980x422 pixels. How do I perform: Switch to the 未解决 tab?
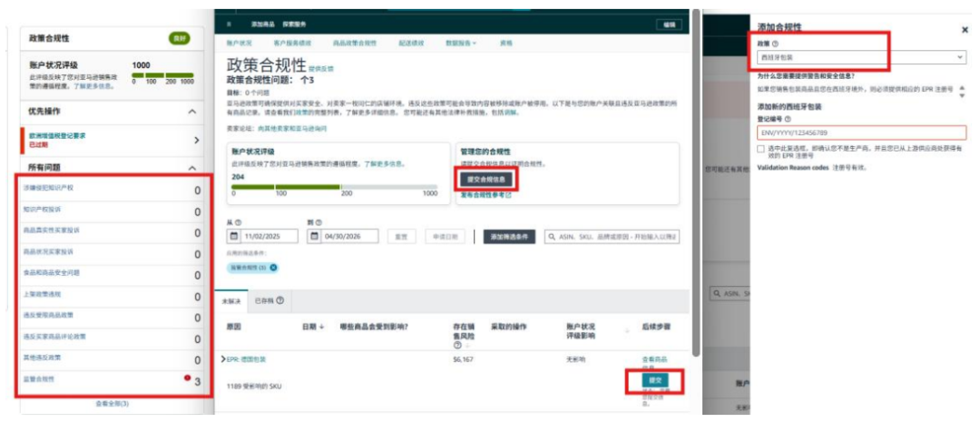(231, 300)
